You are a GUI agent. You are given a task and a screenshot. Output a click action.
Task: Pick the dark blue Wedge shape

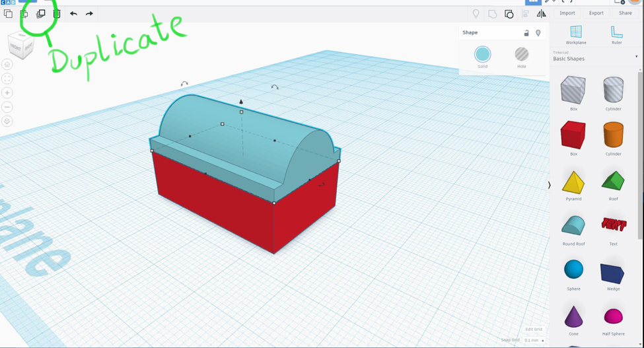click(x=612, y=274)
